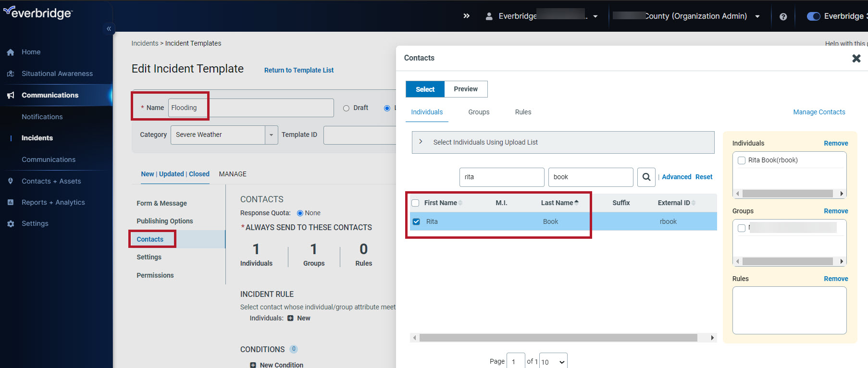
Task: Open the help question mark icon
Action: click(783, 16)
